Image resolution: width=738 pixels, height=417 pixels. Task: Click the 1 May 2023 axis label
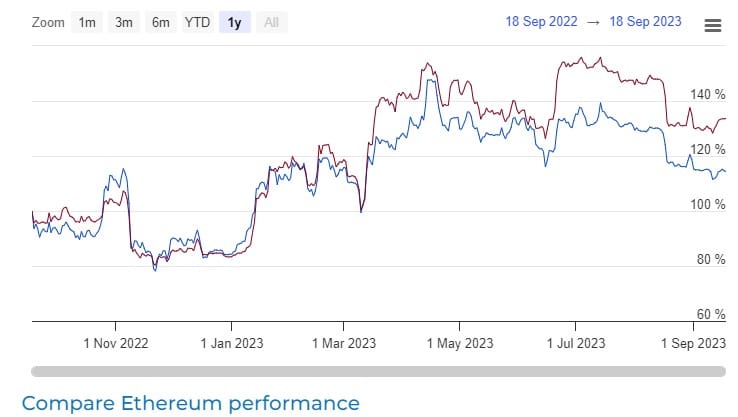459,343
